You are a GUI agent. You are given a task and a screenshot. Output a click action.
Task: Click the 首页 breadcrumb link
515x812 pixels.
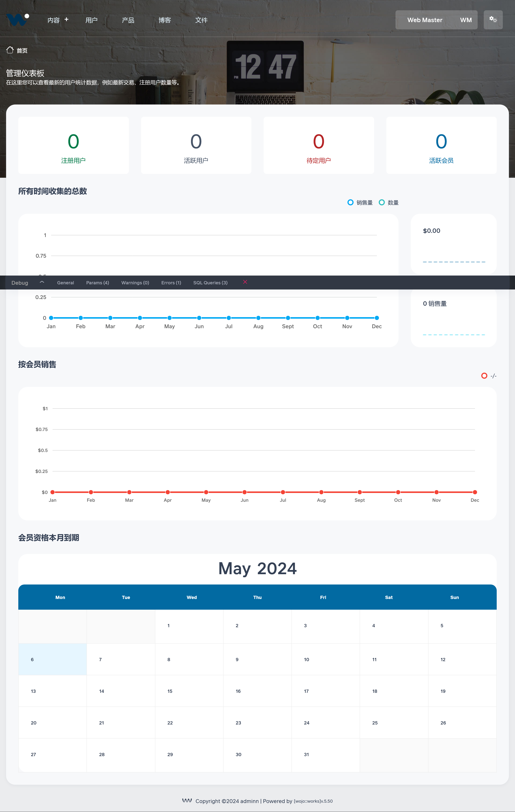tap(22, 51)
